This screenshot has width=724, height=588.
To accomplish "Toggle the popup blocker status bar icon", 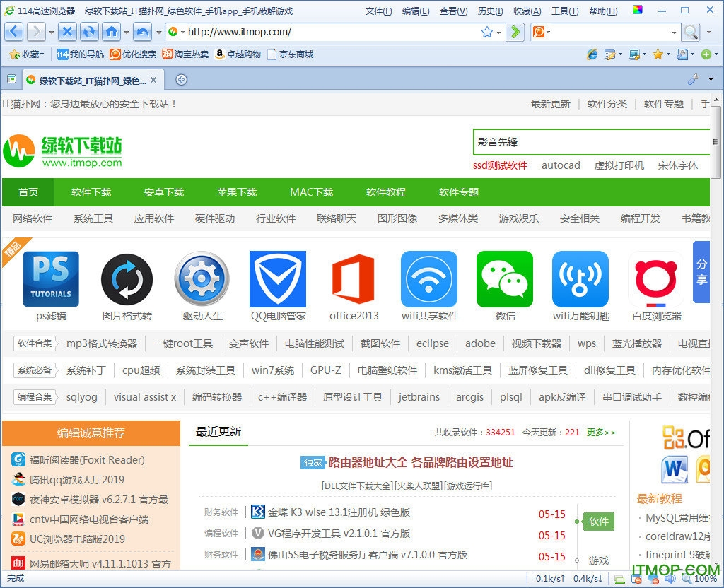I will (x=636, y=579).
